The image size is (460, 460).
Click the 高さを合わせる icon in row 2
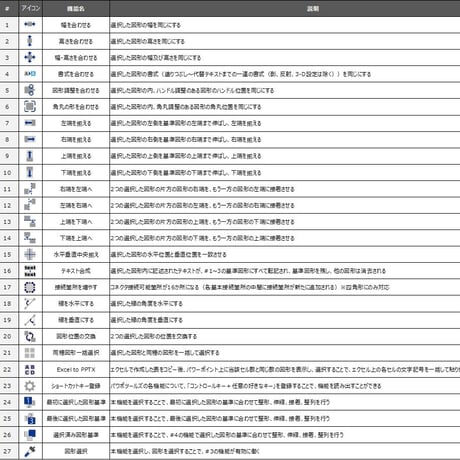click(30, 41)
